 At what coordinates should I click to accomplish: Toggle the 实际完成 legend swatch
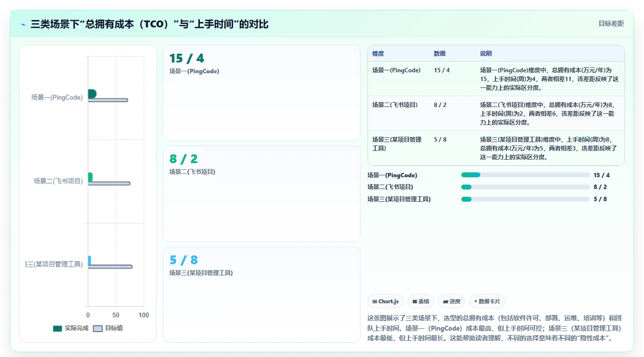pos(58,328)
